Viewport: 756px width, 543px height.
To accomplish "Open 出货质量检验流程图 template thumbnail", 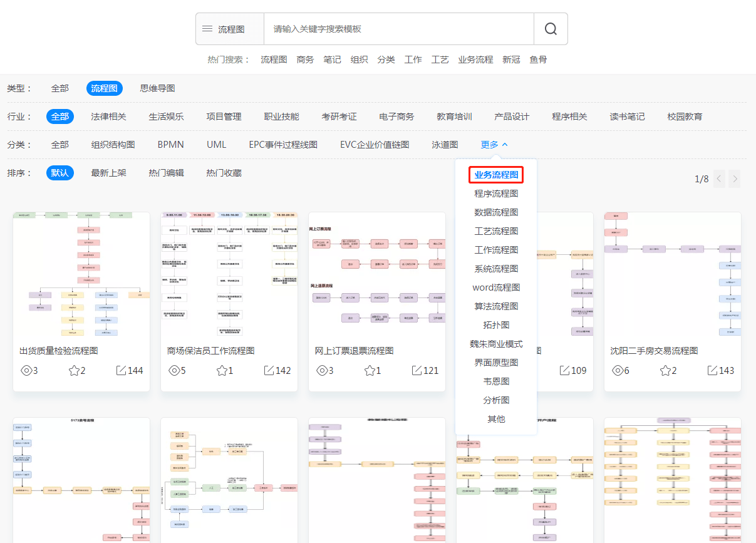I will 81,276.
